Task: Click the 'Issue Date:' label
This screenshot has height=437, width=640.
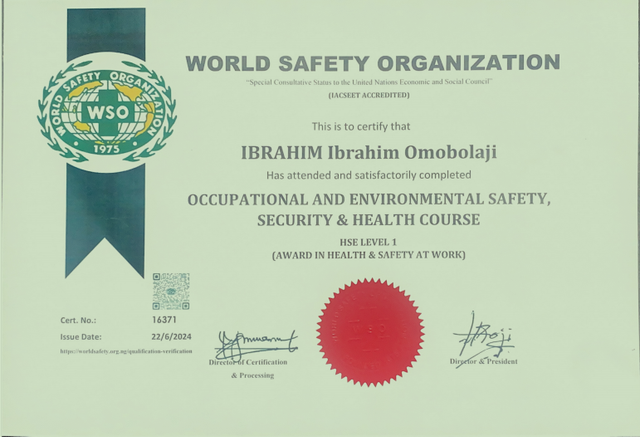Action: tap(80, 337)
